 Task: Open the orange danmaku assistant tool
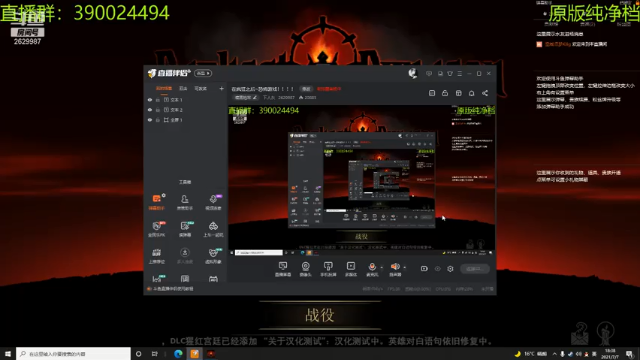click(x=157, y=201)
